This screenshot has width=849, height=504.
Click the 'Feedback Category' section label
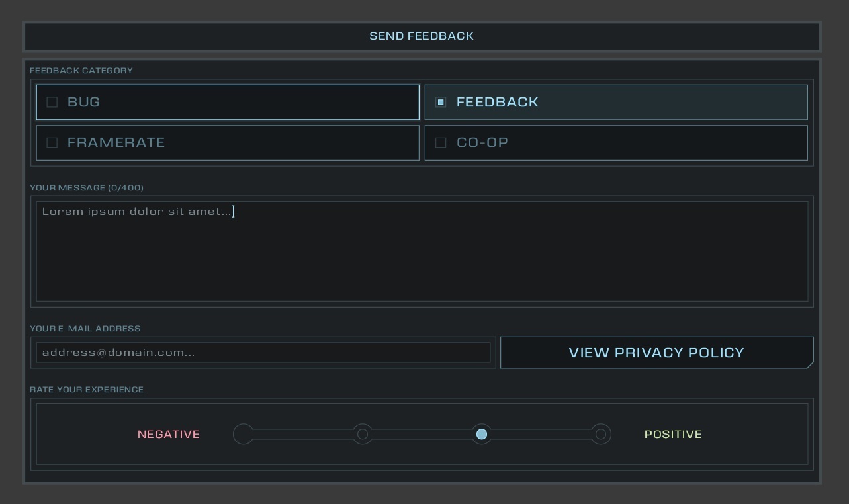click(81, 71)
